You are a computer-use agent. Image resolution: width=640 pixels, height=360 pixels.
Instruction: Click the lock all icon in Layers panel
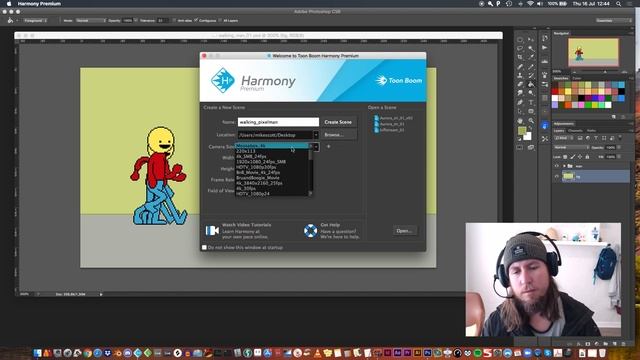point(587,157)
